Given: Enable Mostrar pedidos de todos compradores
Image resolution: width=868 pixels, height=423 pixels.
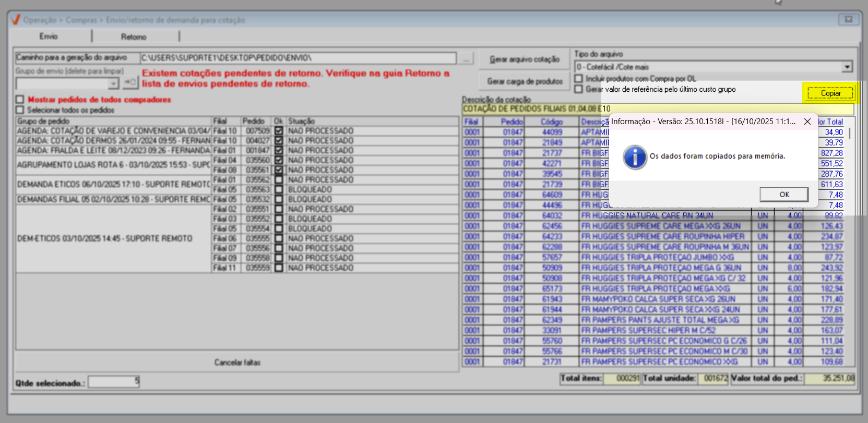Looking at the screenshot, I should (x=20, y=99).
